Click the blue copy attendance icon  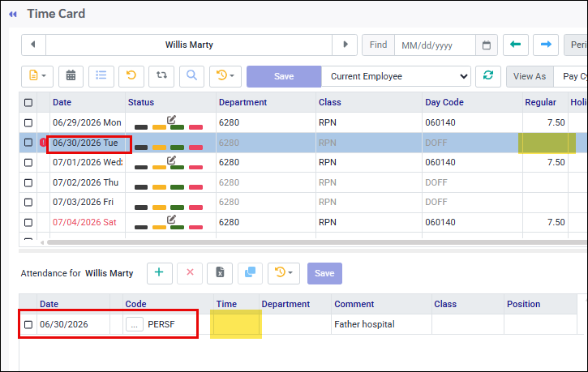point(250,273)
